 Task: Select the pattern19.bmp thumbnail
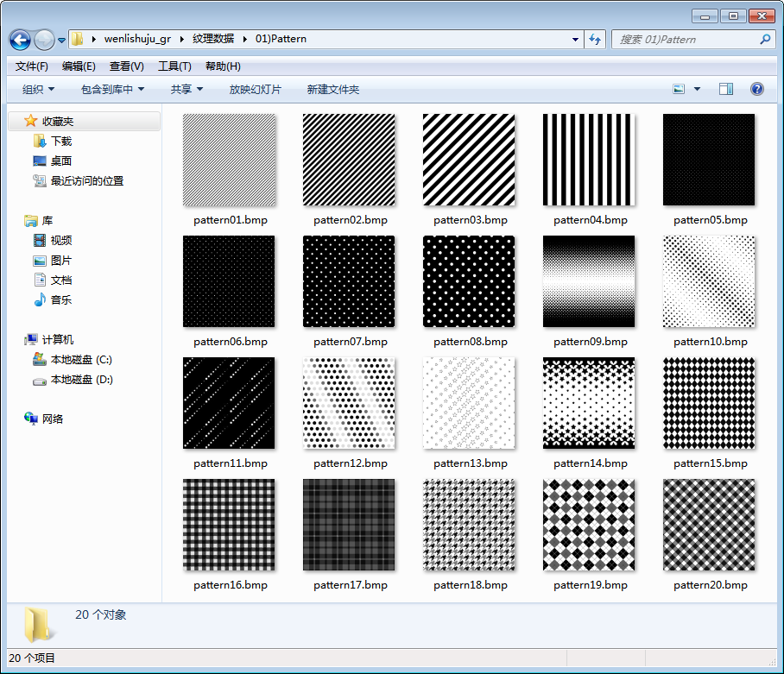589,525
